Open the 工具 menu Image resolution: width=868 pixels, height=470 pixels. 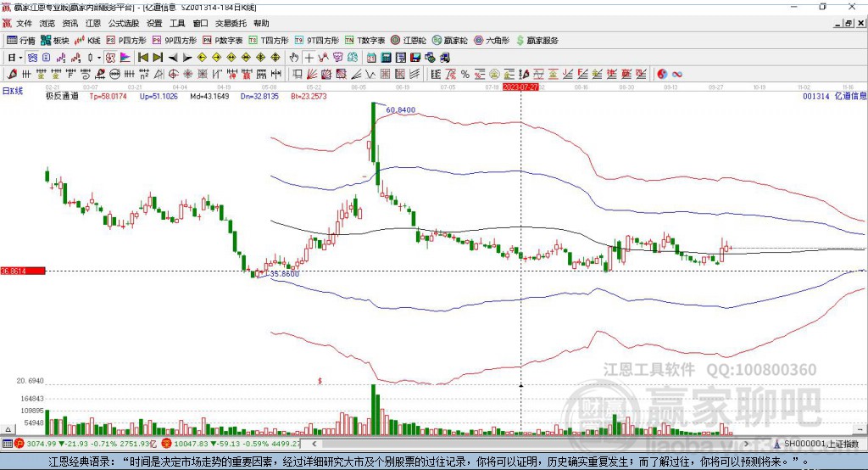(x=177, y=23)
